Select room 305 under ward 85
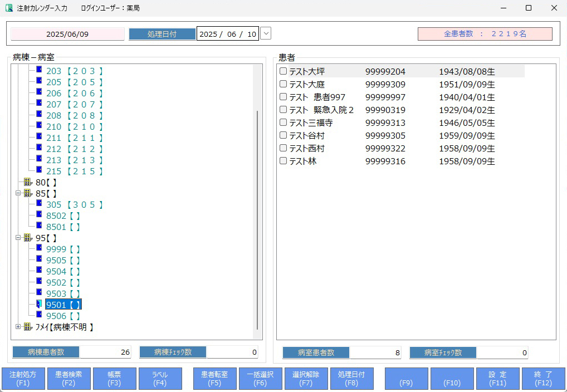Screen dimensions: 567x392 coord(74,204)
